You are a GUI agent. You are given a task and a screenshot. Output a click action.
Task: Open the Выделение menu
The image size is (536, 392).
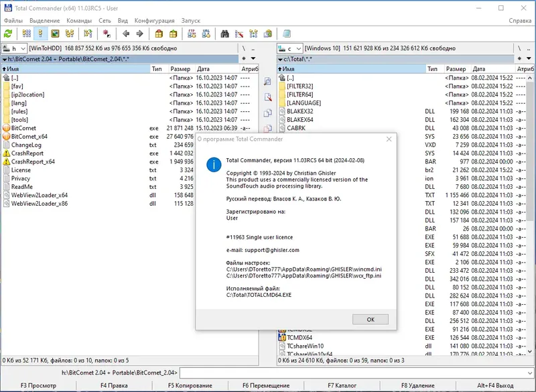point(45,21)
